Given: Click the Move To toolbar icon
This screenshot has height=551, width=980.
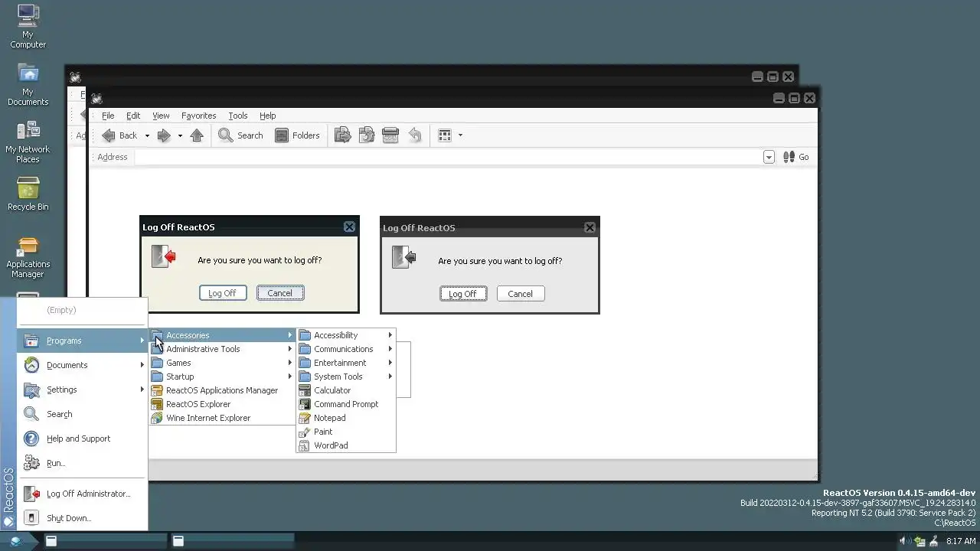Looking at the screenshot, I should pyautogui.click(x=342, y=135).
